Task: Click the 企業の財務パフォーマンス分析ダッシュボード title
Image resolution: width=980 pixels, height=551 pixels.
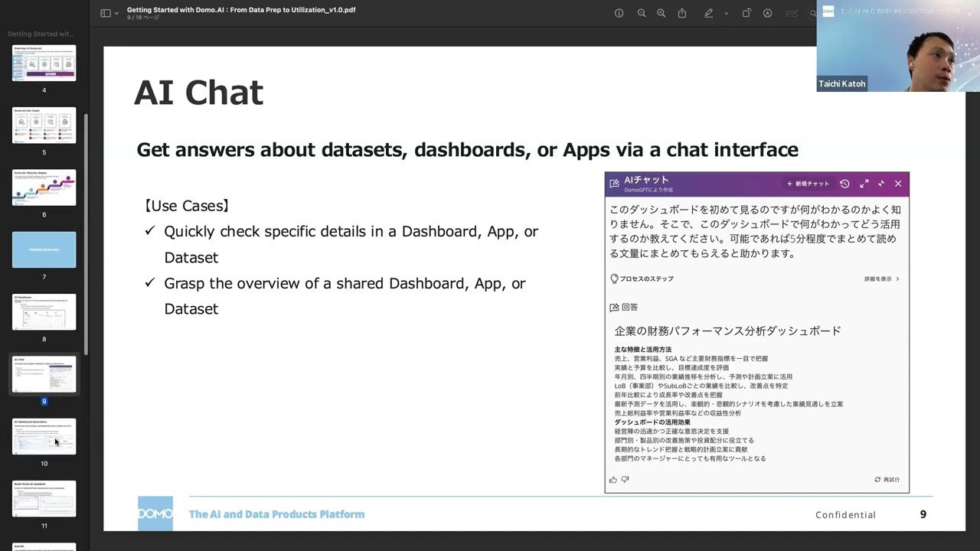Action: [727, 331]
